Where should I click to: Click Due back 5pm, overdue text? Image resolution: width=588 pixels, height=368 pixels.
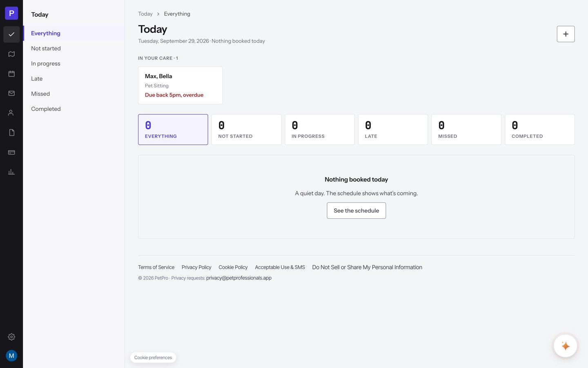click(x=174, y=95)
